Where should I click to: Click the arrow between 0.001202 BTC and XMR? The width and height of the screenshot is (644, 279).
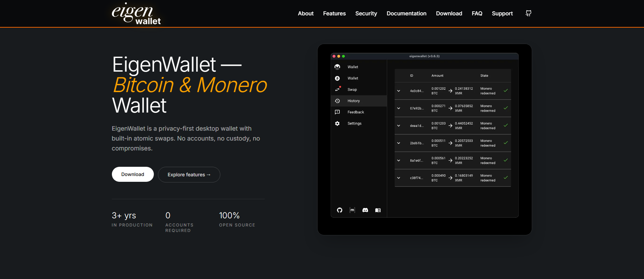451,91
